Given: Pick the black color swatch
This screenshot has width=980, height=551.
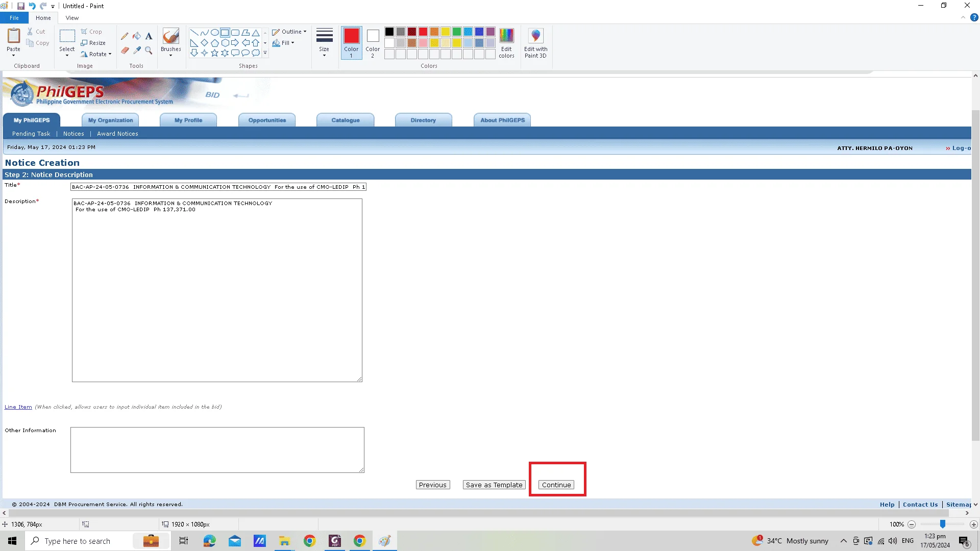Looking at the screenshot, I should 389,32.
